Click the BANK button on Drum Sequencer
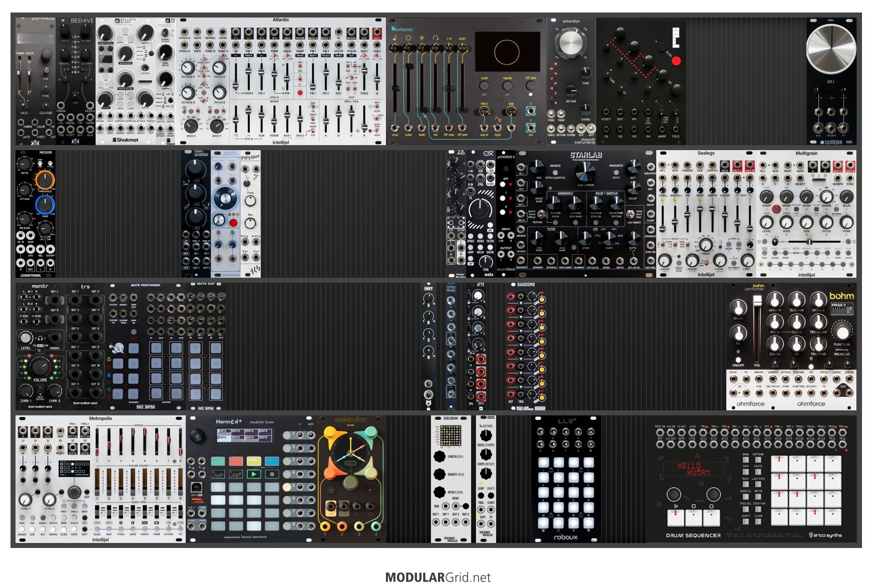The width and height of the screenshot is (877, 588). (746, 459)
